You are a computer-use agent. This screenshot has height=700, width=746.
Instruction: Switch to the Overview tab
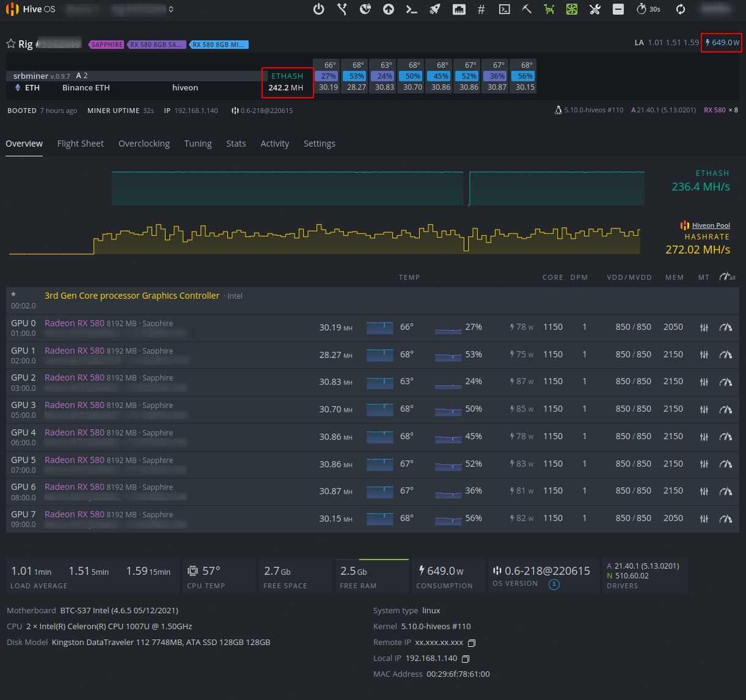click(x=24, y=144)
